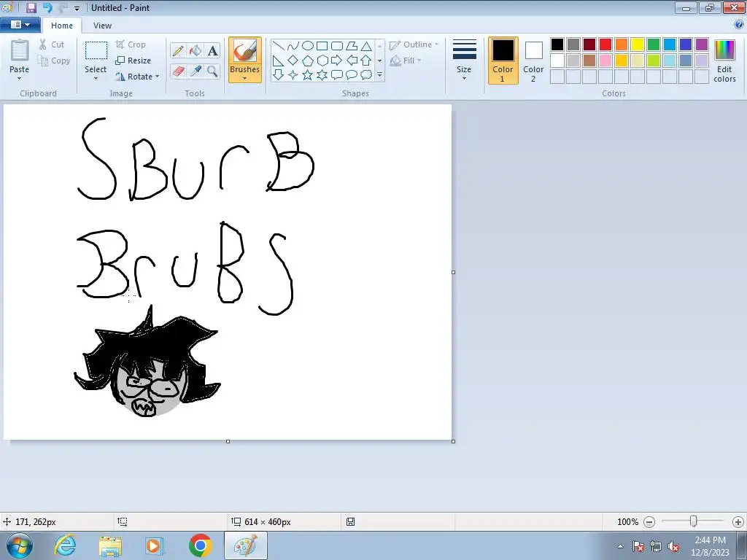747x560 pixels.
Task: Launch Google Chrome from taskbar
Action: 200,545
